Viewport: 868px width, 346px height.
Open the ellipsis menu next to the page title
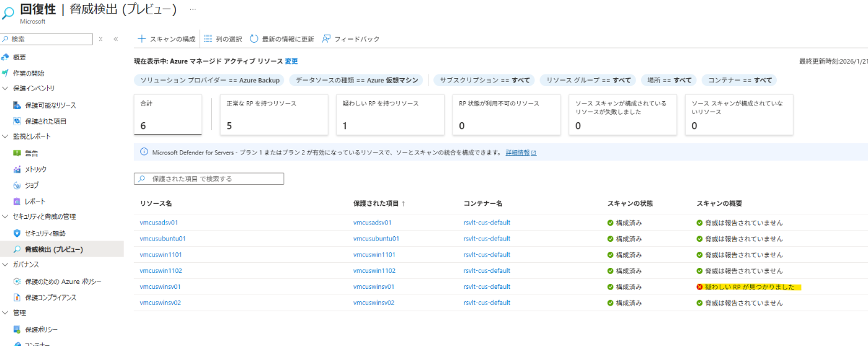point(193,9)
